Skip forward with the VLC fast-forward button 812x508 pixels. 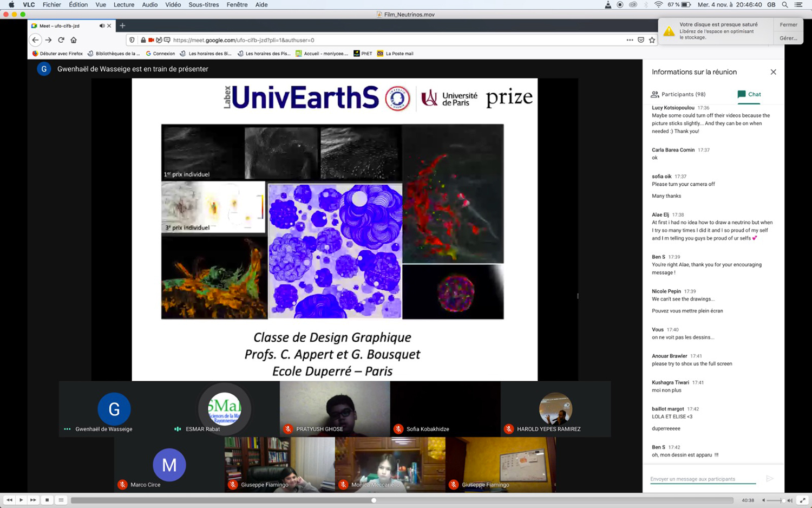point(33,500)
